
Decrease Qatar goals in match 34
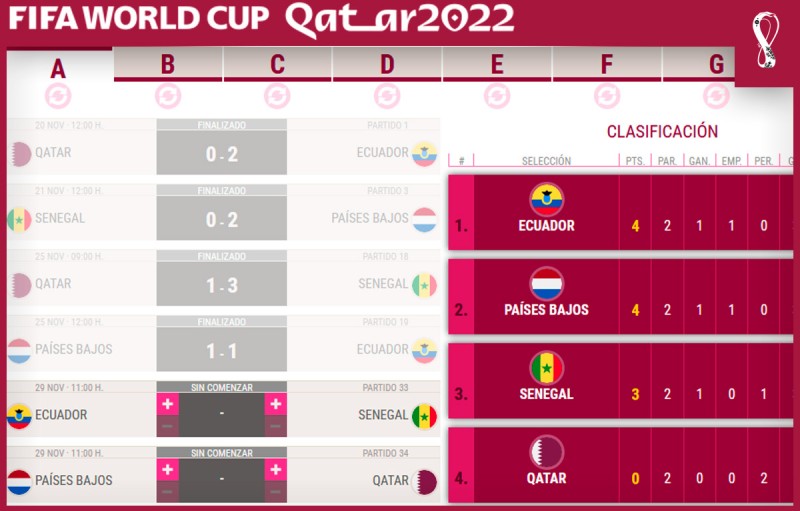pos(276,492)
